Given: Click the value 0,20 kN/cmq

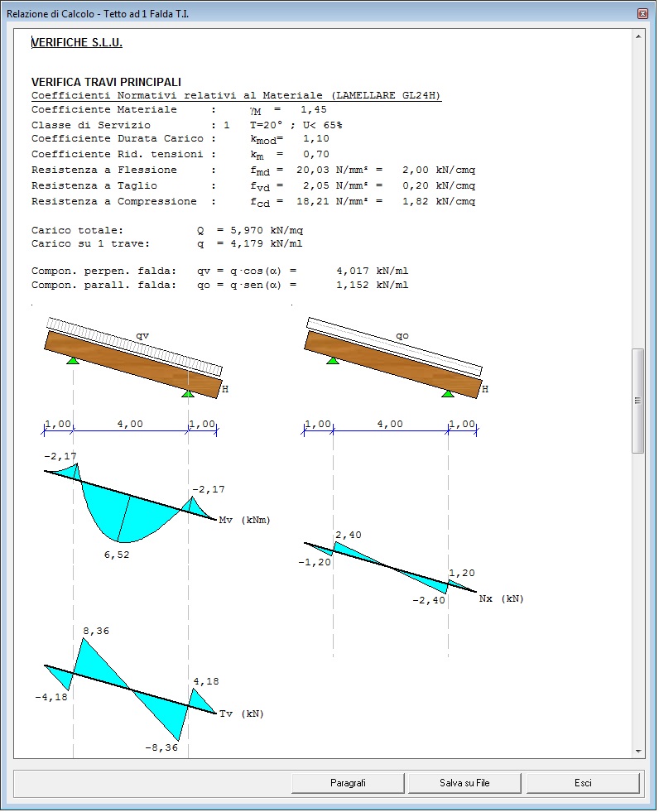Looking at the screenshot, I should pos(439,185).
